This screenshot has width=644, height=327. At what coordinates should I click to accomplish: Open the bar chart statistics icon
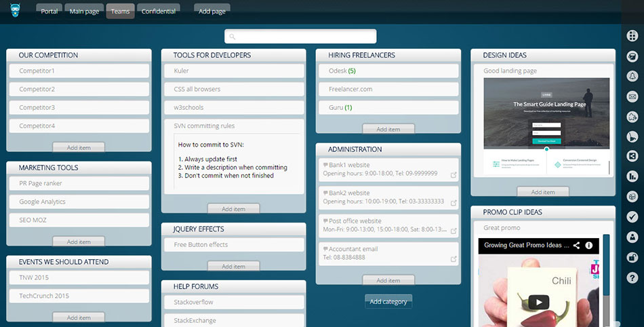point(632,176)
